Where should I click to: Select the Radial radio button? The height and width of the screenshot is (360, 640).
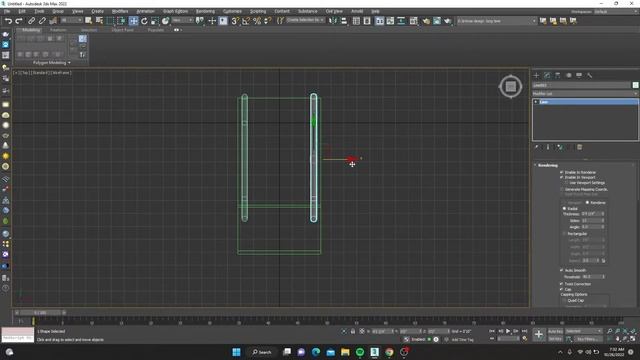(564, 209)
